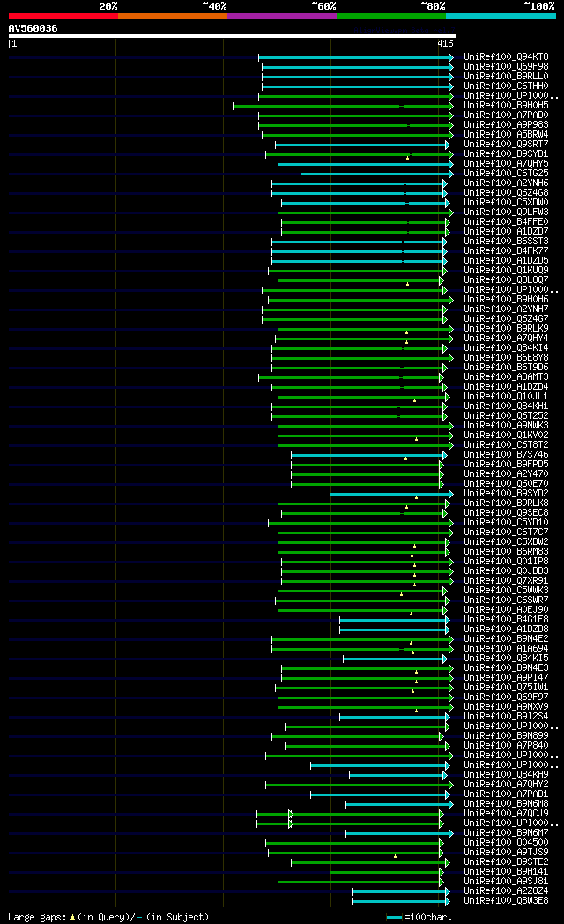Select the UniRef100_A9TJS9 label
This screenshot has width=564, height=924.
click(506, 853)
